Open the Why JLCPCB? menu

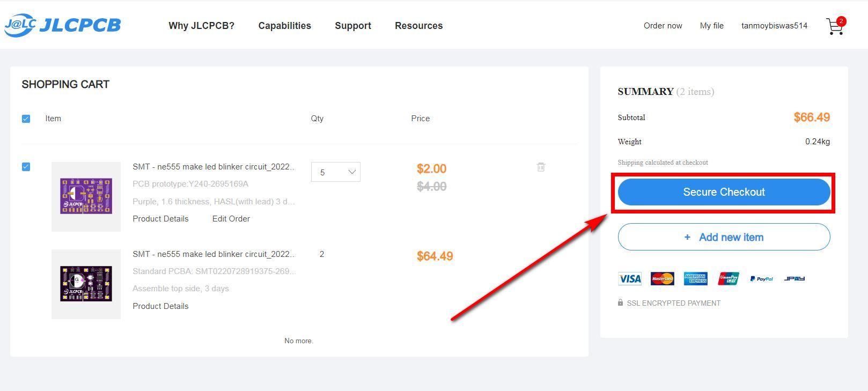coord(201,26)
